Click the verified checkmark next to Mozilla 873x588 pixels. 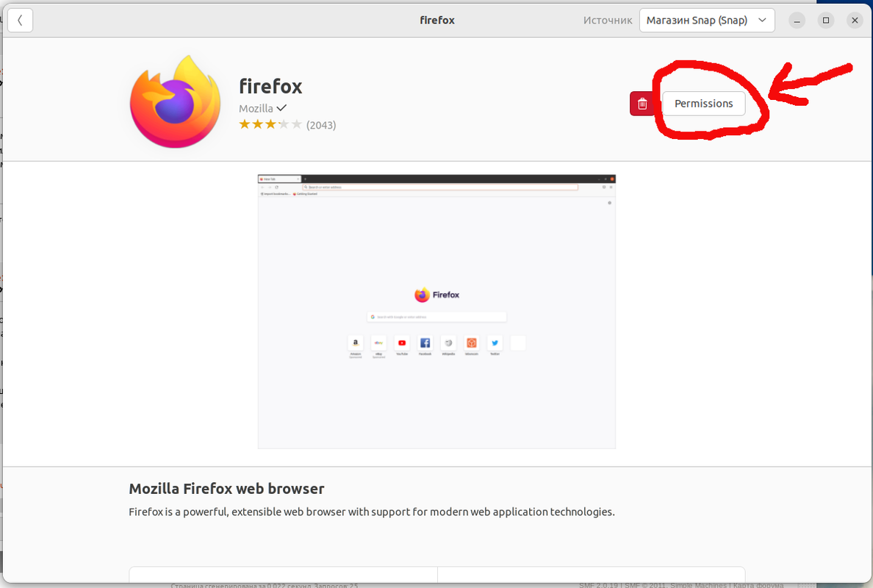tap(281, 108)
